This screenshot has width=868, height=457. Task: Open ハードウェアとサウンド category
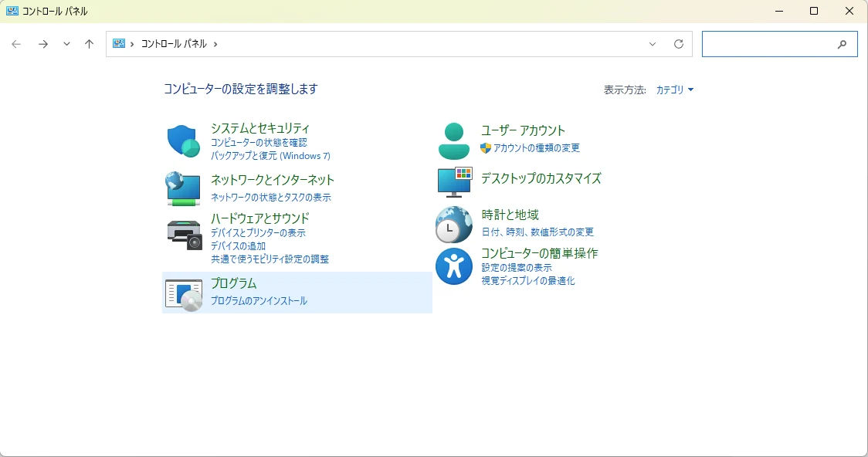coord(259,218)
